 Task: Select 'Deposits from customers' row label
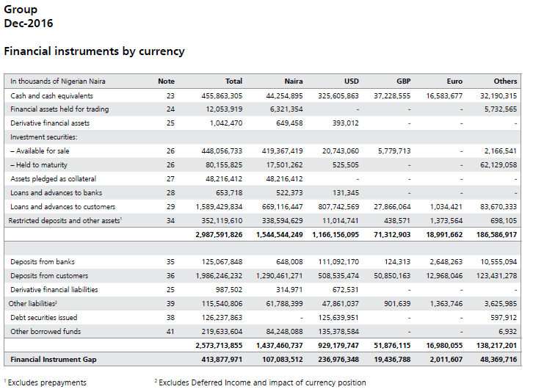pyautogui.click(x=49, y=276)
